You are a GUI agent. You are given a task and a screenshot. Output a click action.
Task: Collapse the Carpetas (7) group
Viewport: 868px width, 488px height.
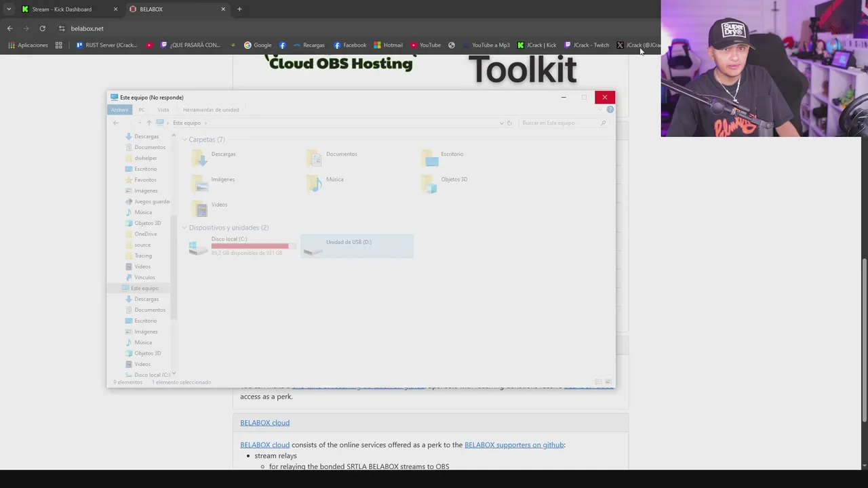(x=184, y=140)
